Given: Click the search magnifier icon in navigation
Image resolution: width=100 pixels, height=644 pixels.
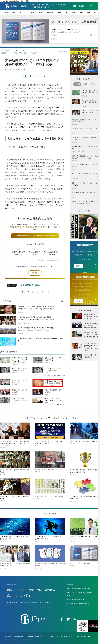Looking at the screenshot, I should [95, 13].
